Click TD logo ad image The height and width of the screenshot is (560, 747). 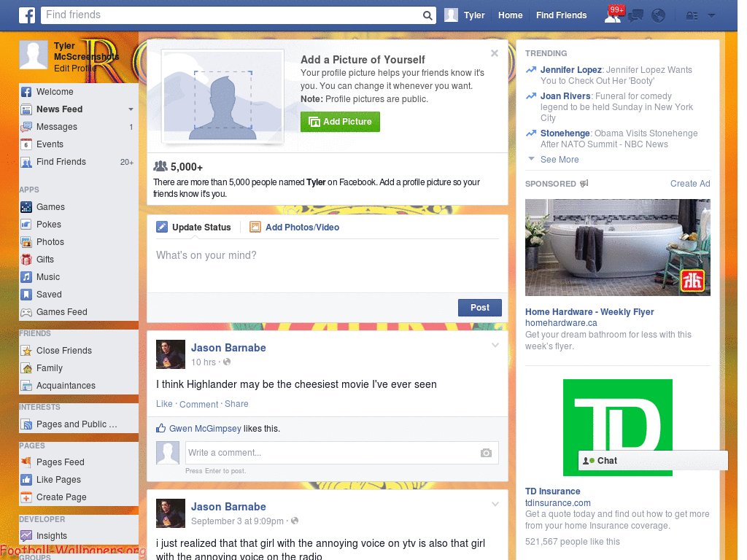617,427
